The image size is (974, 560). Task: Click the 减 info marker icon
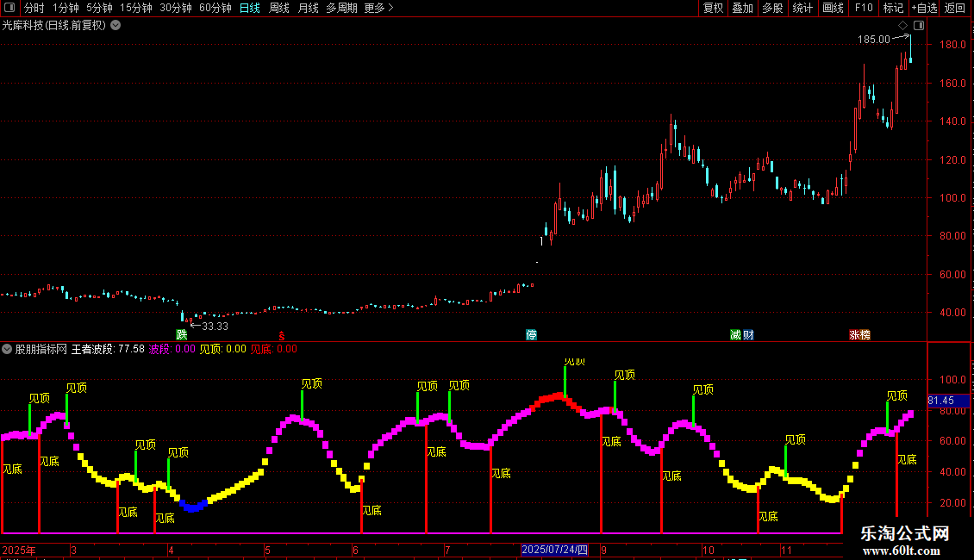(x=735, y=334)
